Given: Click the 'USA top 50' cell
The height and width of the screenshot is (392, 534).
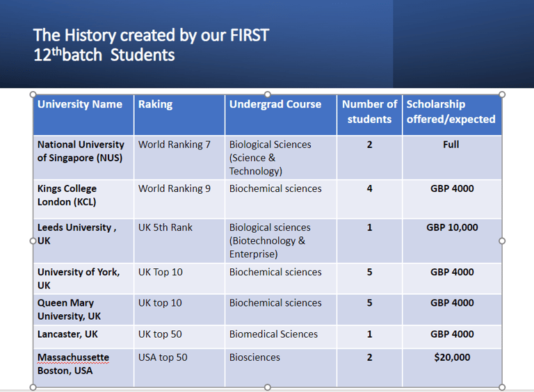Looking at the screenshot, I should pos(179,368).
